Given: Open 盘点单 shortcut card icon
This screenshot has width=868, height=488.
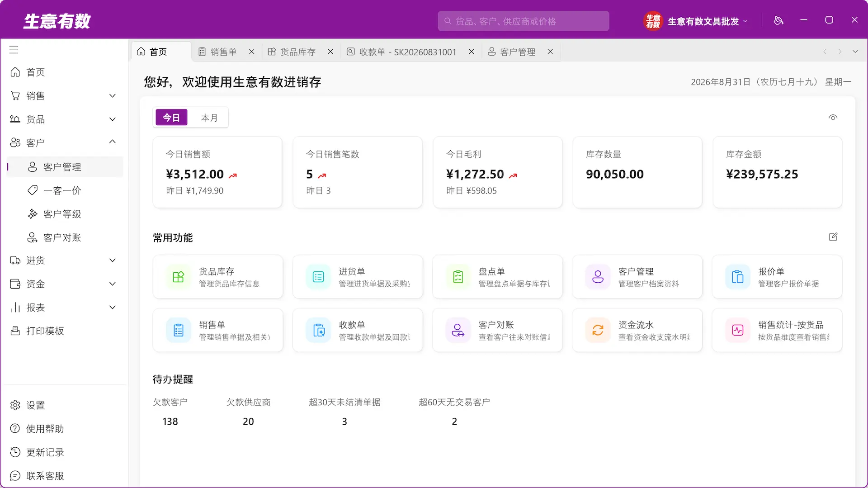Looking at the screenshot, I should click(458, 277).
